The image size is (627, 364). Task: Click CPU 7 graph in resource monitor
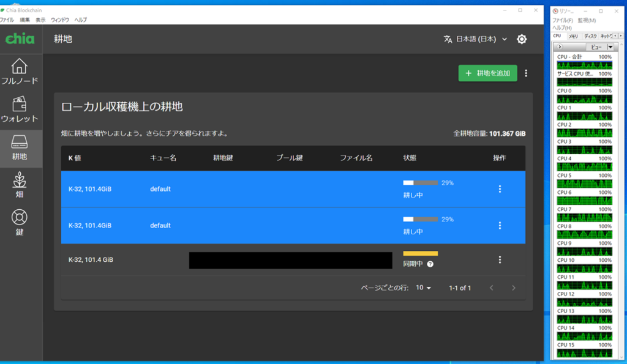[x=584, y=218]
